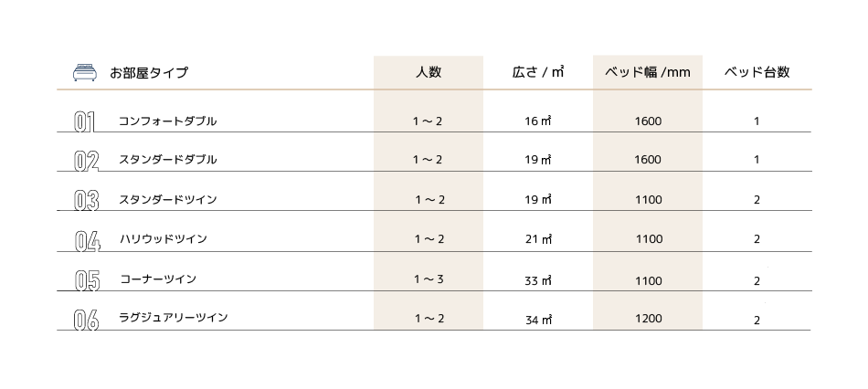
Task: Click the 04 number graphic
Action: pos(88,241)
